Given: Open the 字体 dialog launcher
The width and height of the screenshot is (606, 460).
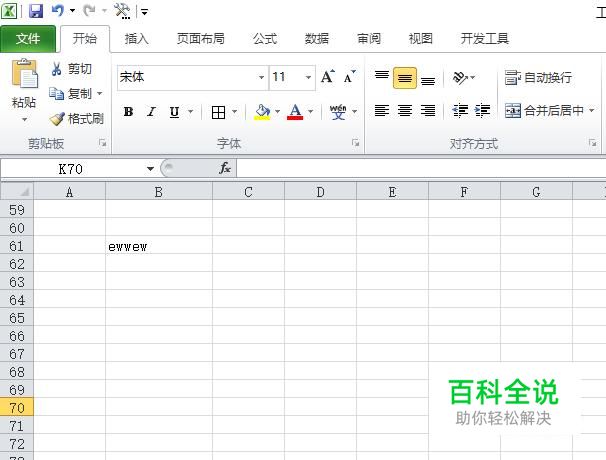Looking at the screenshot, I should pyautogui.click(x=355, y=143).
